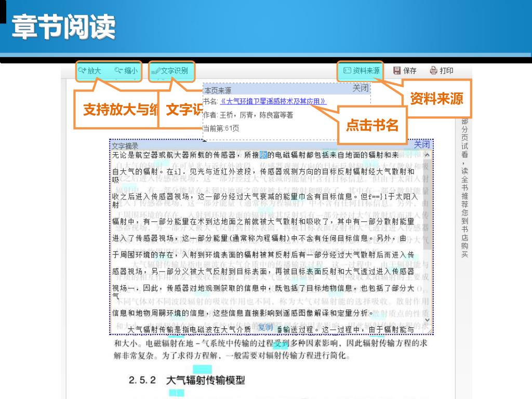Click the section heading 2.5.2 大气辐射传输模型
Image resolution: width=532 pixels, height=399 pixels.
(x=187, y=380)
